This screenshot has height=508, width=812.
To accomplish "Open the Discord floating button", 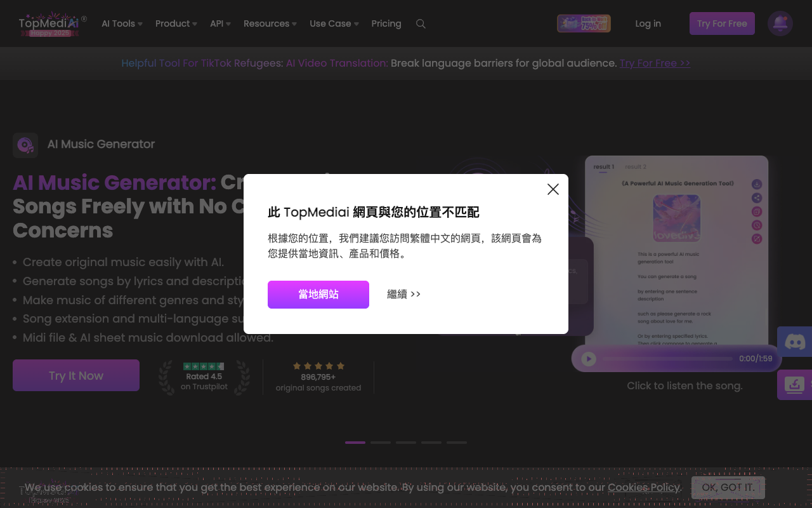I will click(x=794, y=342).
